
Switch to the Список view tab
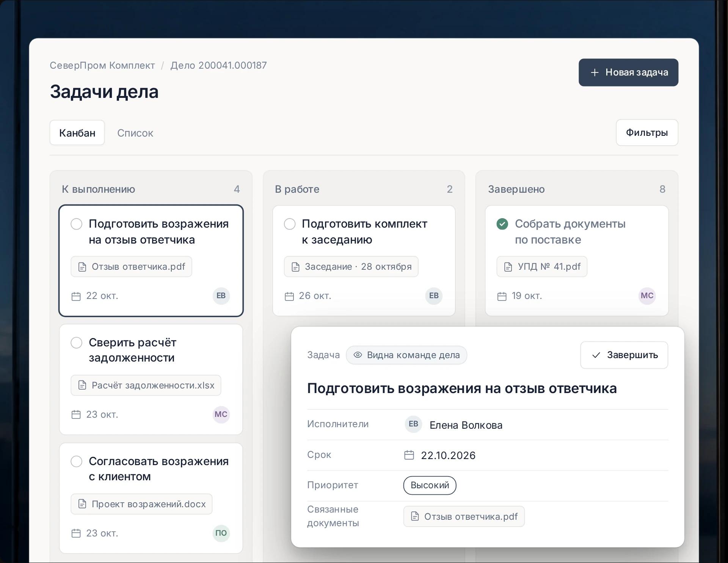135,133
